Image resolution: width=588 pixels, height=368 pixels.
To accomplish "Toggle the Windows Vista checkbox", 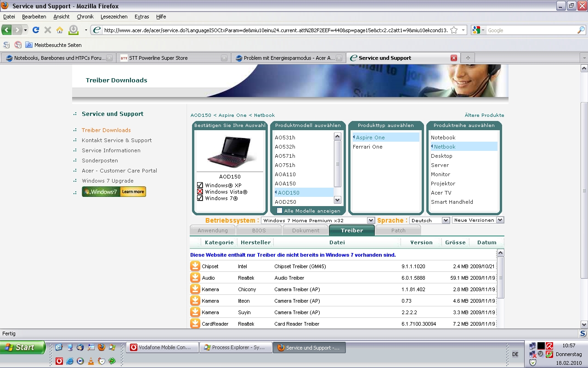I will (x=200, y=192).
